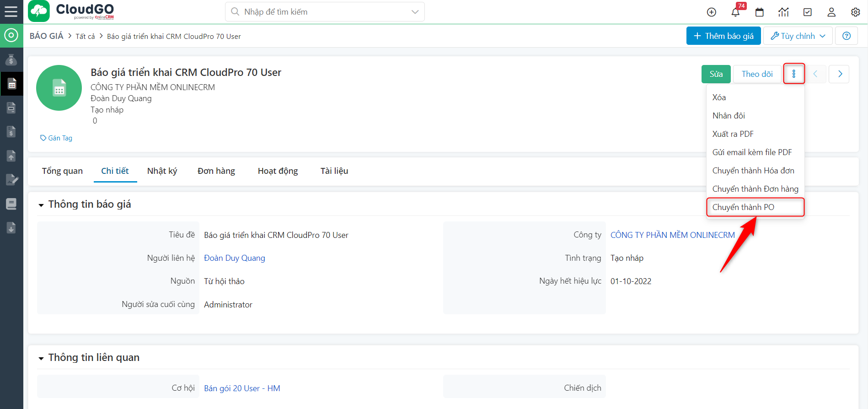The width and height of the screenshot is (868, 409).
Task: Open the user profile icon
Action: click(831, 12)
